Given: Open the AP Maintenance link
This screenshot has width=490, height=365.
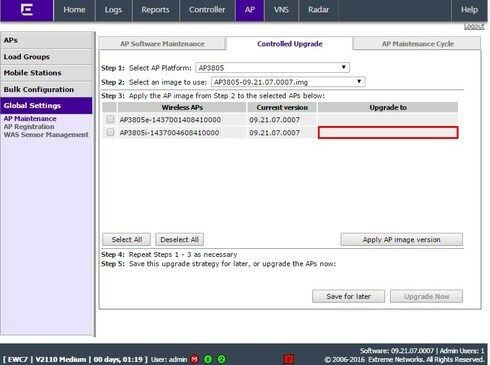Looking at the screenshot, I should 30,119.
